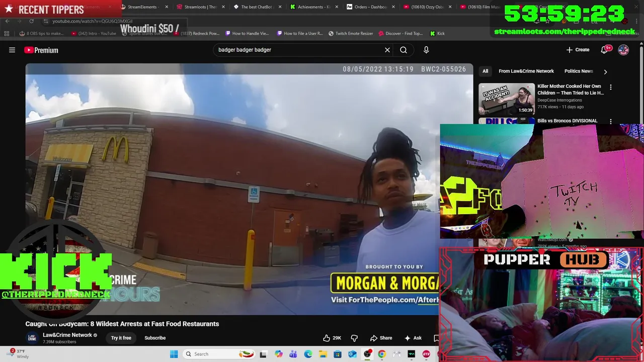Screen dimensions: 644x362
Task: Open File Explorer from the taskbar
Action: pyautogui.click(x=323, y=354)
